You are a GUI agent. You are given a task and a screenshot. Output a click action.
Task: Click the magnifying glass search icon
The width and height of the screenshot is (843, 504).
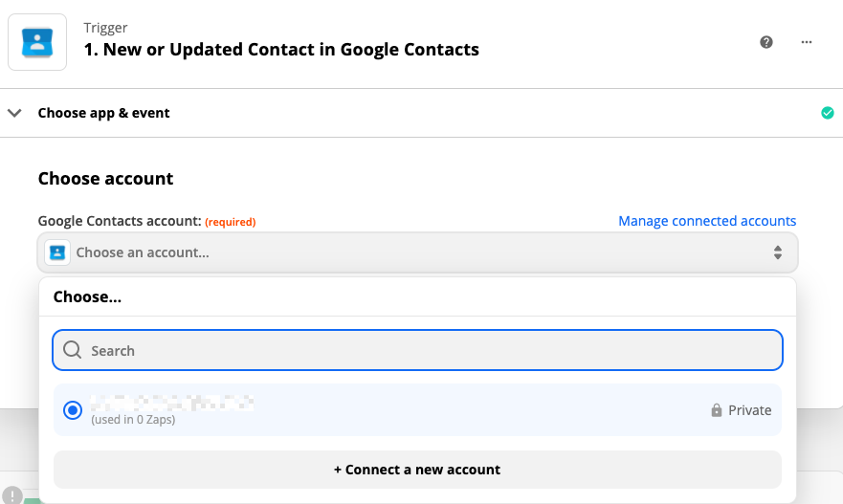coord(72,351)
